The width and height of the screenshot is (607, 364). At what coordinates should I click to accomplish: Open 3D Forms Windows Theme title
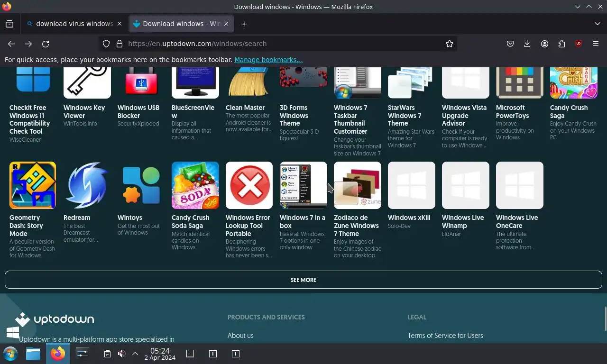pyautogui.click(x=294, y=116)
